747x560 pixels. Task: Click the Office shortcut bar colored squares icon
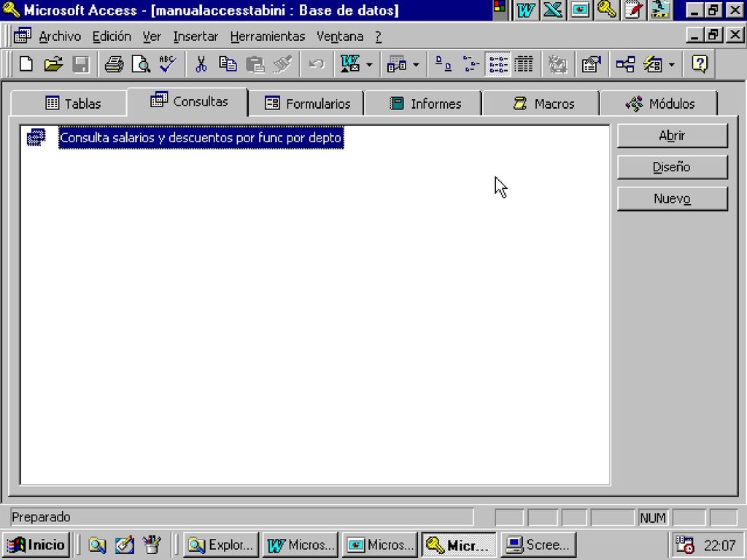tap(499, 7)
